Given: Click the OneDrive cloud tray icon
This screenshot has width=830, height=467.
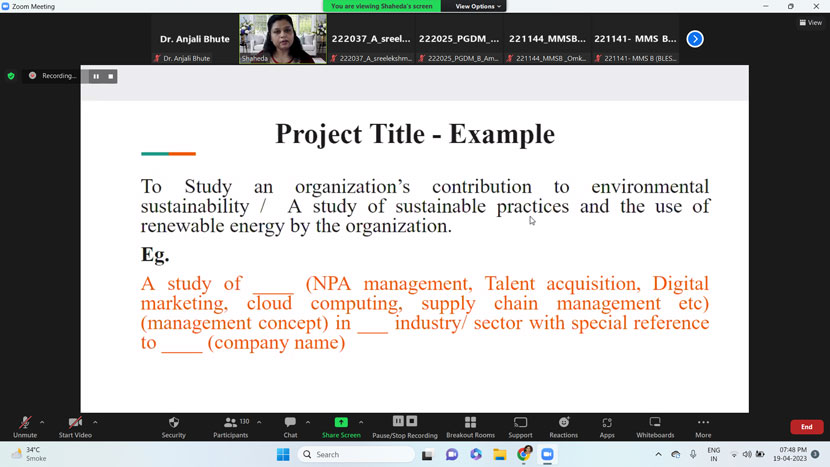Looking at the screenshot, I should tap(675, 454).
